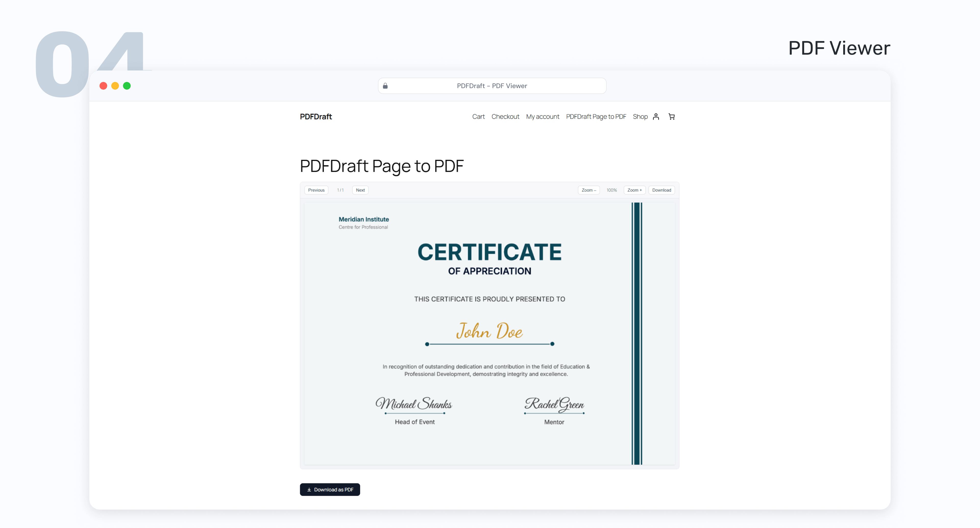Click the PDFDraft Page to PDF heading
The height and width of the screenshot is (528, 980).
[382, 166]
